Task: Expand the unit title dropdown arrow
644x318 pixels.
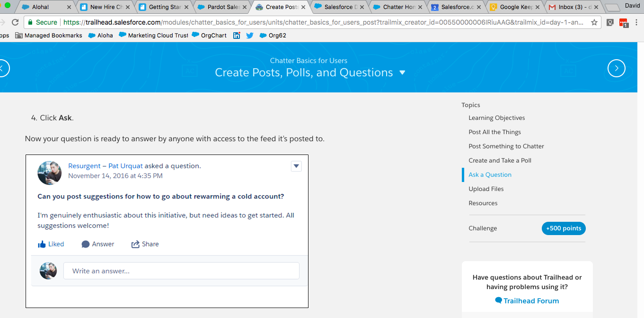Action: coord(402,73)
